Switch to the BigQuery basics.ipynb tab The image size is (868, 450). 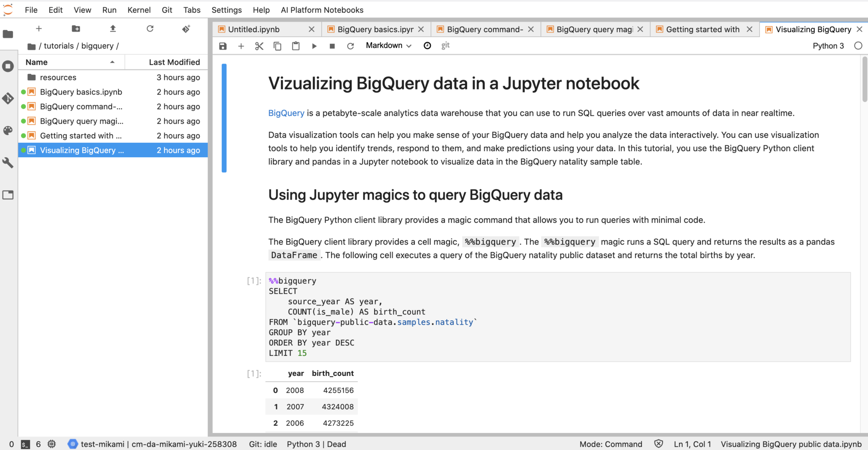(373, 29)
